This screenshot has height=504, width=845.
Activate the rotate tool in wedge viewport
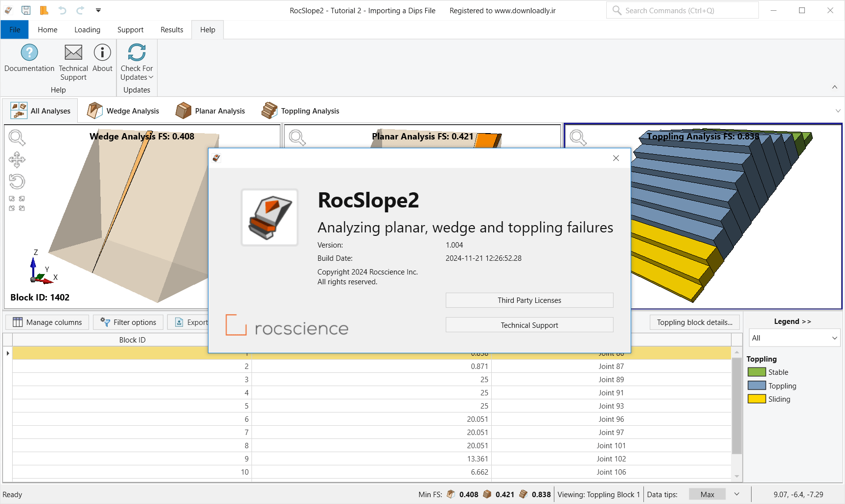[x=18, y=181]
